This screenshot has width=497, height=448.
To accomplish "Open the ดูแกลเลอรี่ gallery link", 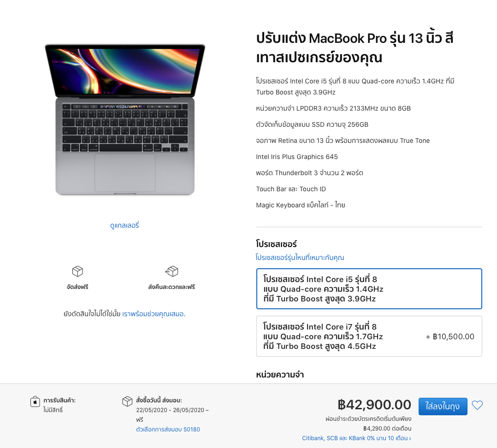I will pyautogui.click(x=124, y=225).
